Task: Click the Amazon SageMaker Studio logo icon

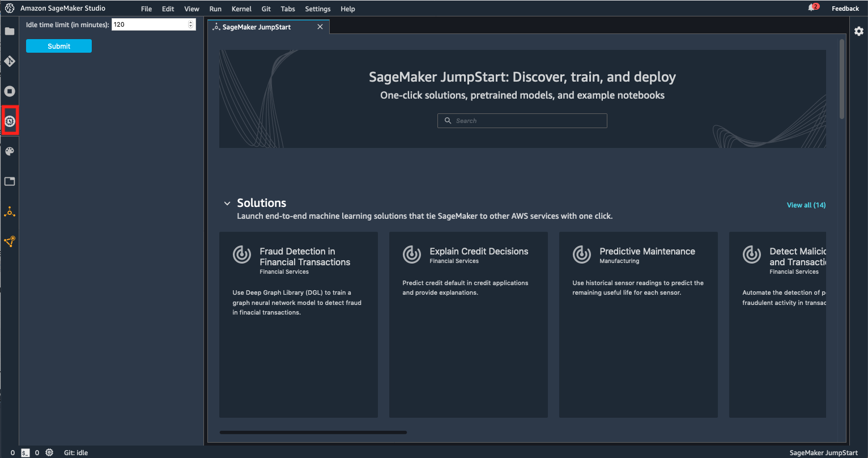Action: [x=10, y=9]
